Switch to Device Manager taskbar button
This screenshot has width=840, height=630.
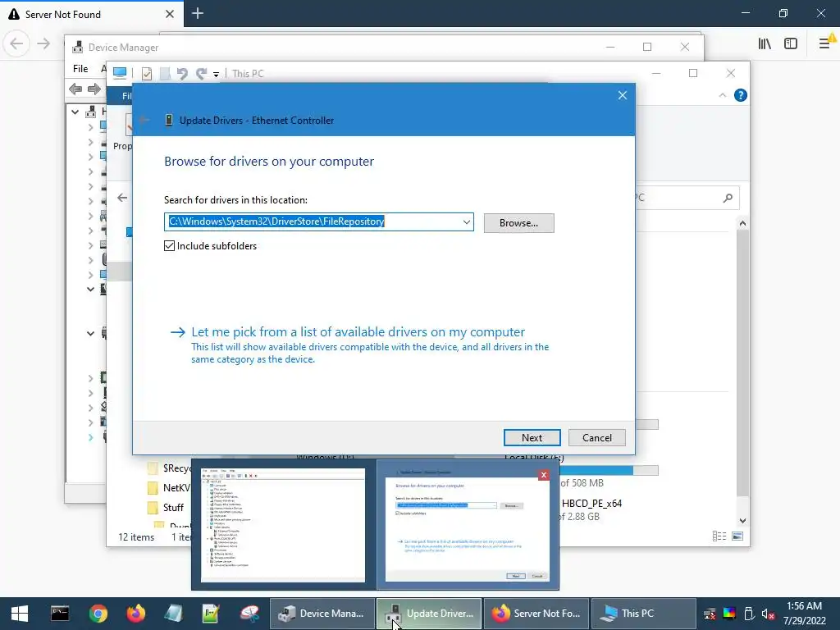(322, 614)
